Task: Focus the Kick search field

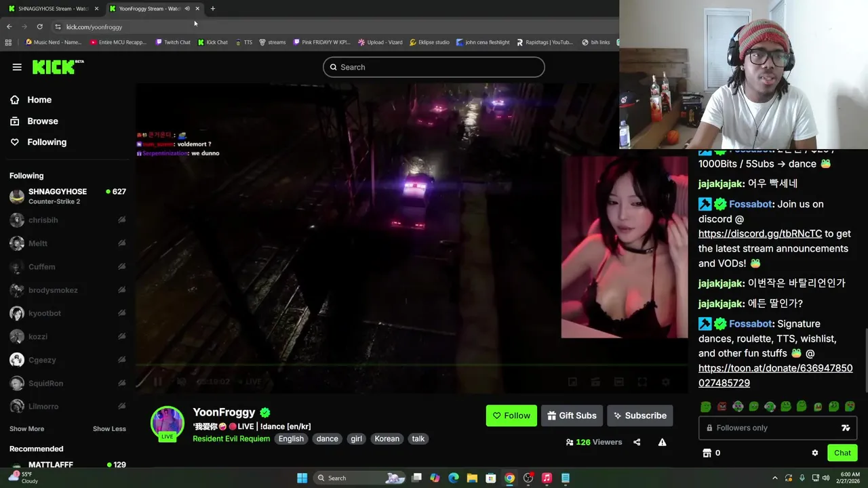Action: click(434, 67)
